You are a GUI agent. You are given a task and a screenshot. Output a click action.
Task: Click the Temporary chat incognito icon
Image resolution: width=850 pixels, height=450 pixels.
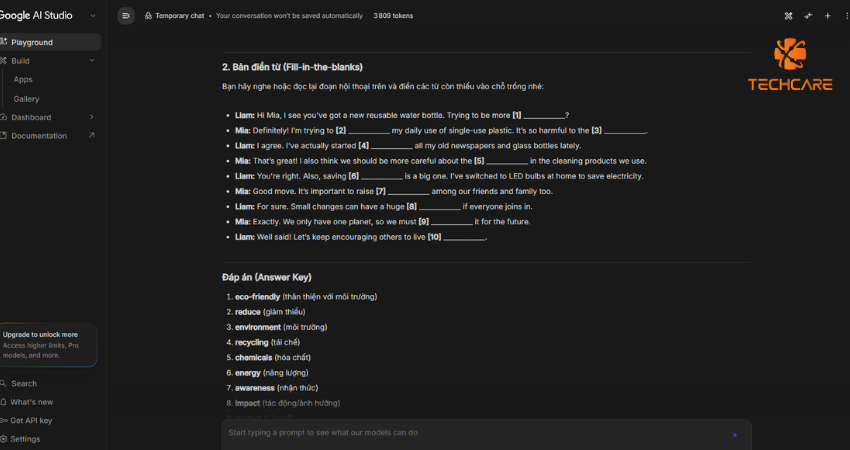point(148,16)
